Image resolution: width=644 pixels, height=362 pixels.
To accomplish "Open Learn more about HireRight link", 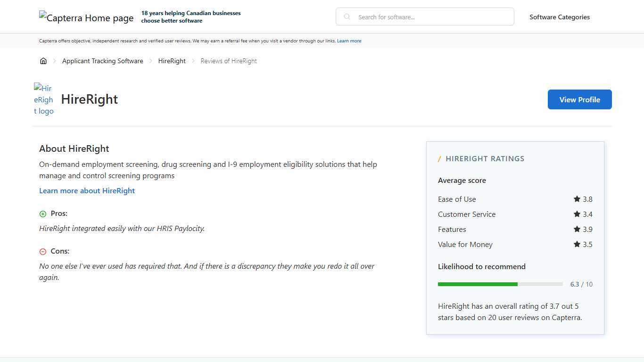I will (x=87, y=190).
